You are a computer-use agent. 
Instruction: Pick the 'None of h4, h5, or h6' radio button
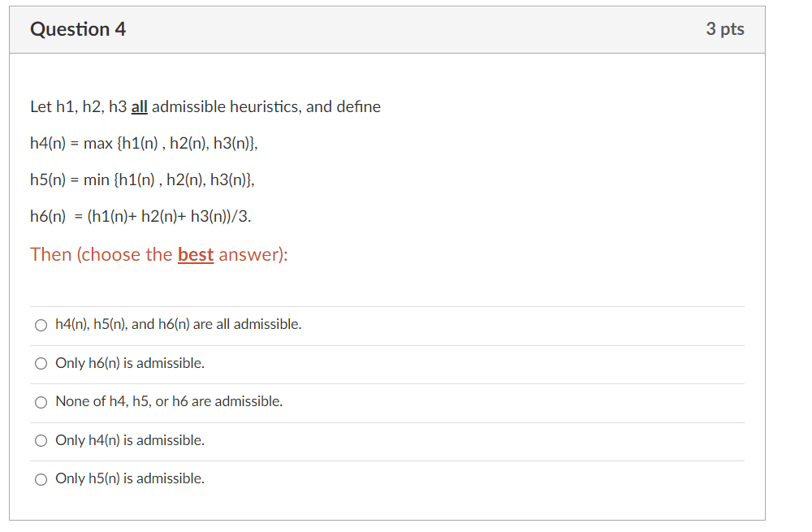coord(41,402)
